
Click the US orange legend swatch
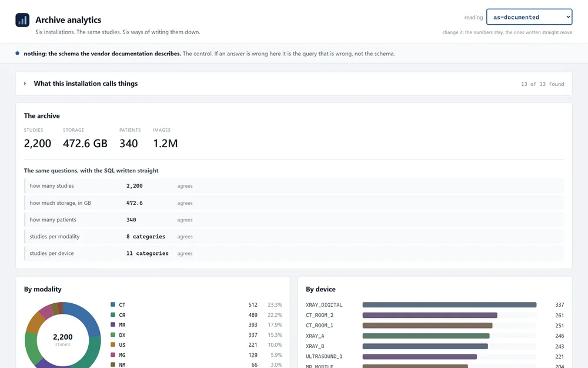click(113, 344)
